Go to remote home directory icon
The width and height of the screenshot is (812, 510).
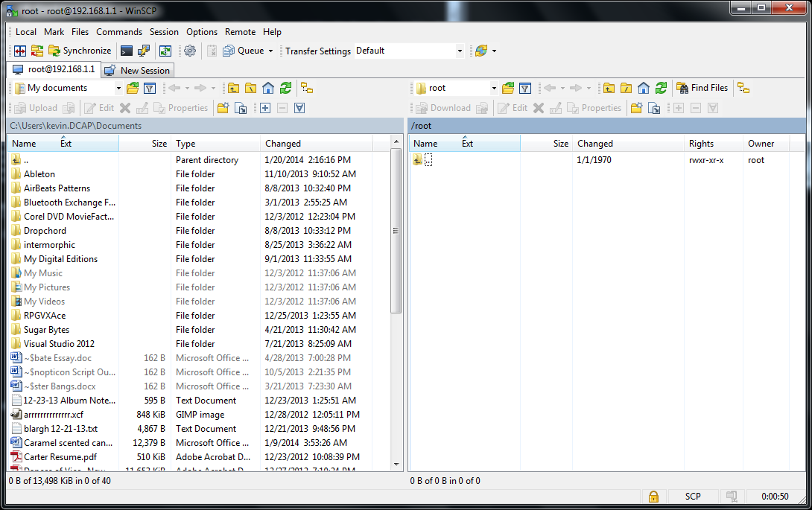point(643,88)
